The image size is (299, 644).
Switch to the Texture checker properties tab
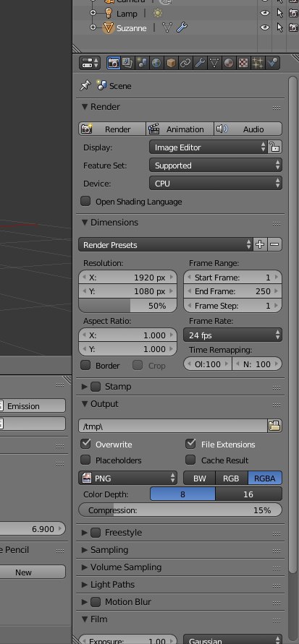tap(243, 63)
